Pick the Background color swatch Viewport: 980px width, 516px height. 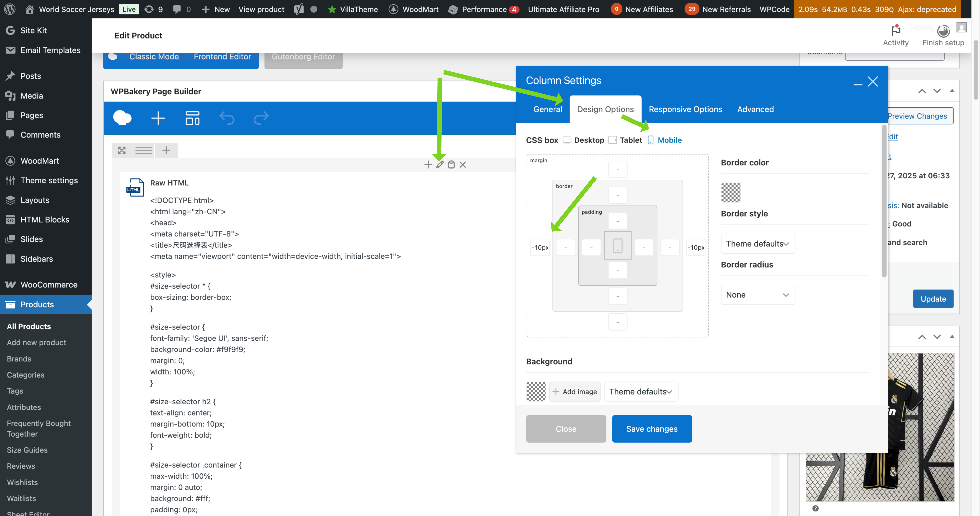point(536,392)
